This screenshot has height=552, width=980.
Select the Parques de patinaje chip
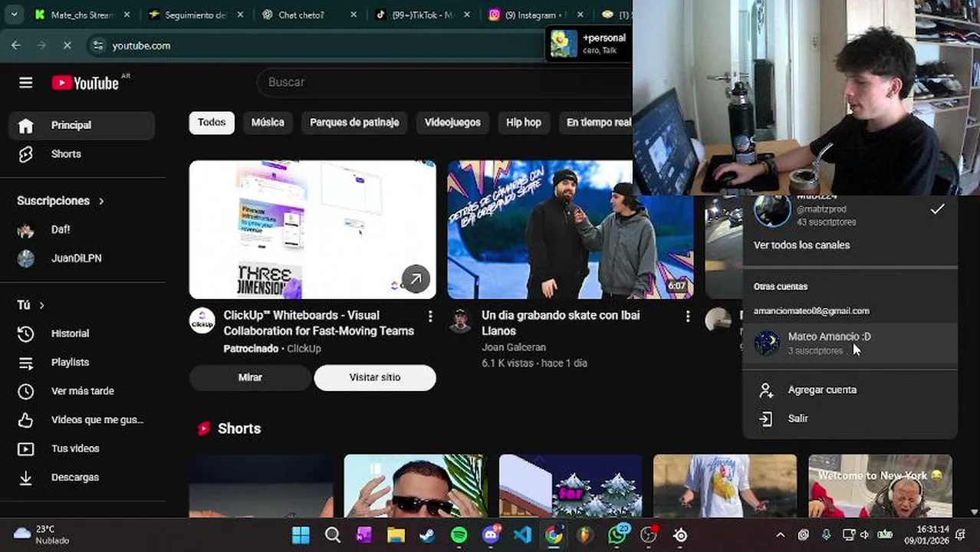(x=354, y=123)
